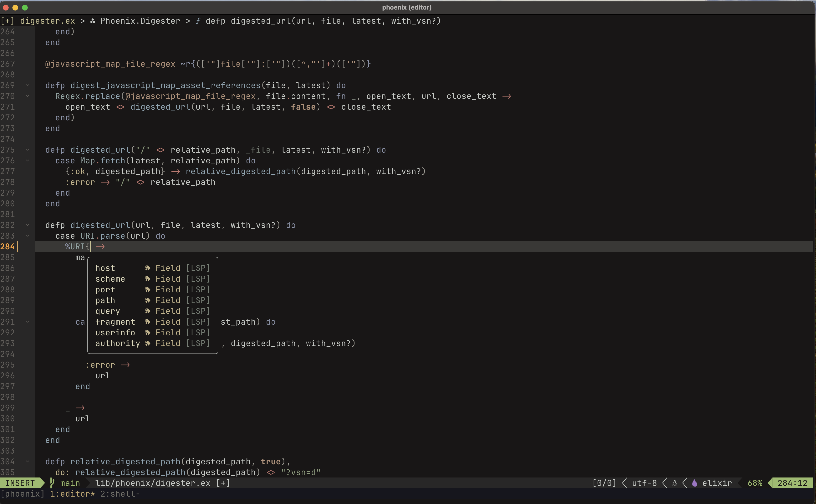Toggle fold chevron at line 282
Image resolution: width=816 pixels, height=504 pixels.
click(x=27, y=225)
